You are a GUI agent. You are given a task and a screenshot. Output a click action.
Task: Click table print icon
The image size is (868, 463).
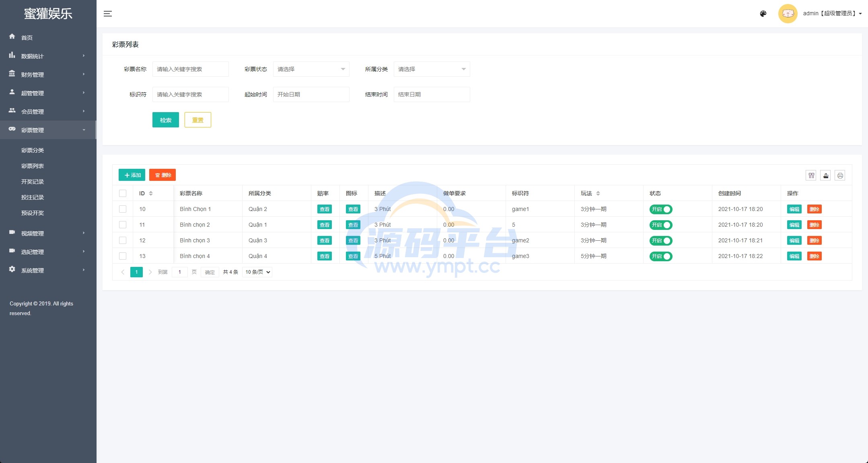point(840,175)
